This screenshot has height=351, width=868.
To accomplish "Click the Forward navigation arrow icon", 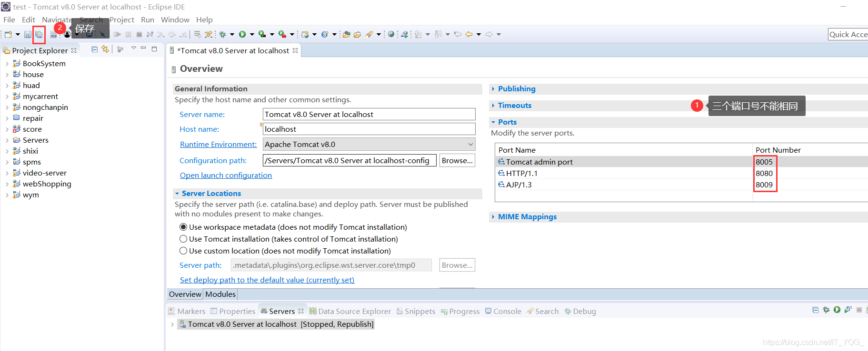I will (489, 34).
